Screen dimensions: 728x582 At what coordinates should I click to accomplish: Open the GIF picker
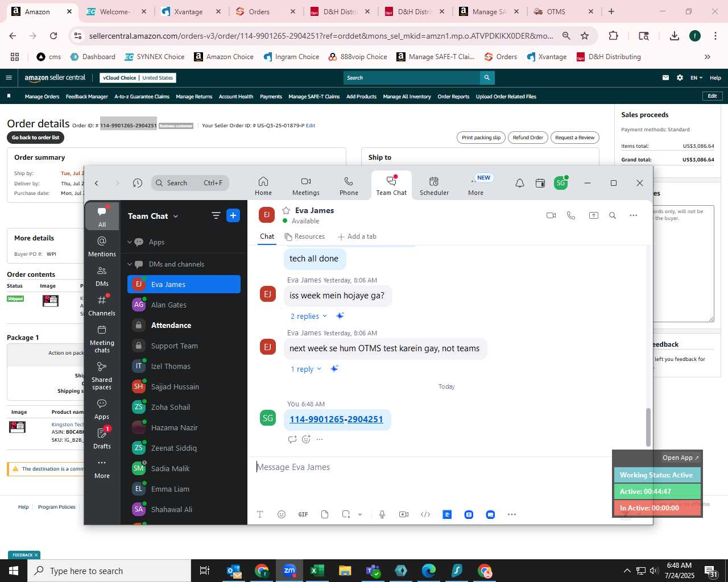coord(303,514)
